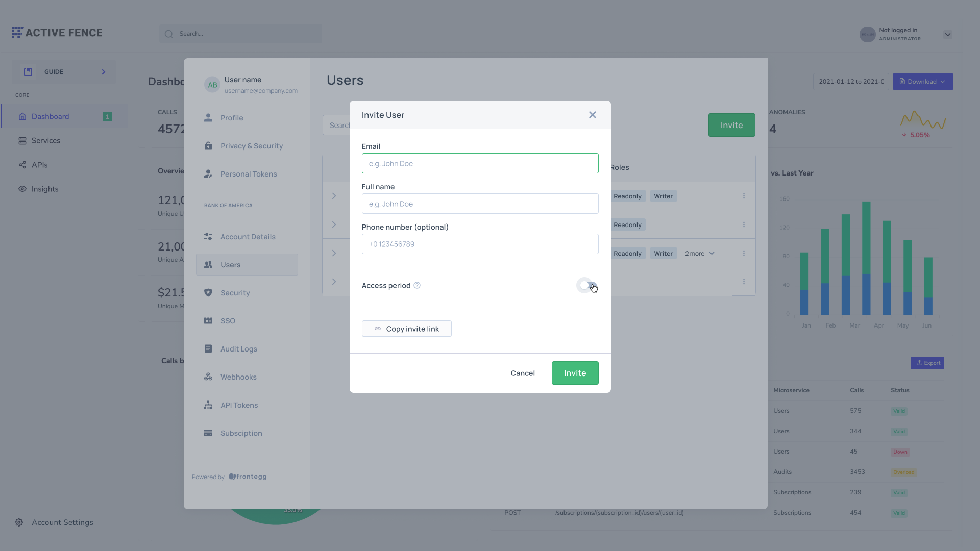Select the SSO menu item
Image resolution: width=980 pixels, height=551 pixels.
[x=228, y=321]
